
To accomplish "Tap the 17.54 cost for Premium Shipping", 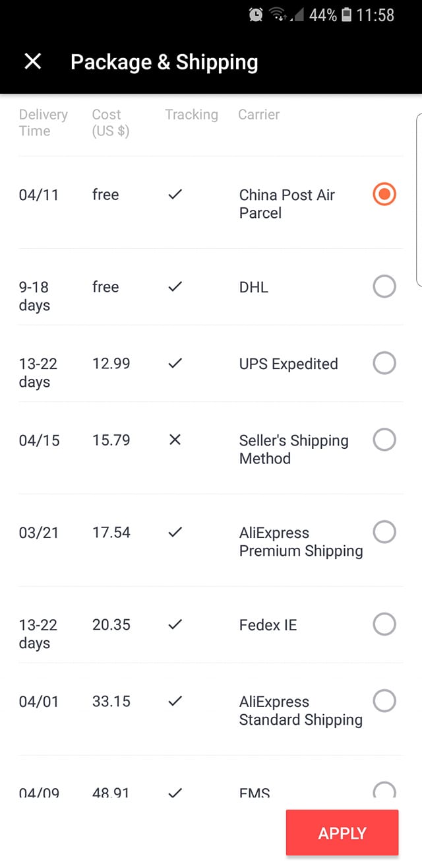I will tap(111, 533).
